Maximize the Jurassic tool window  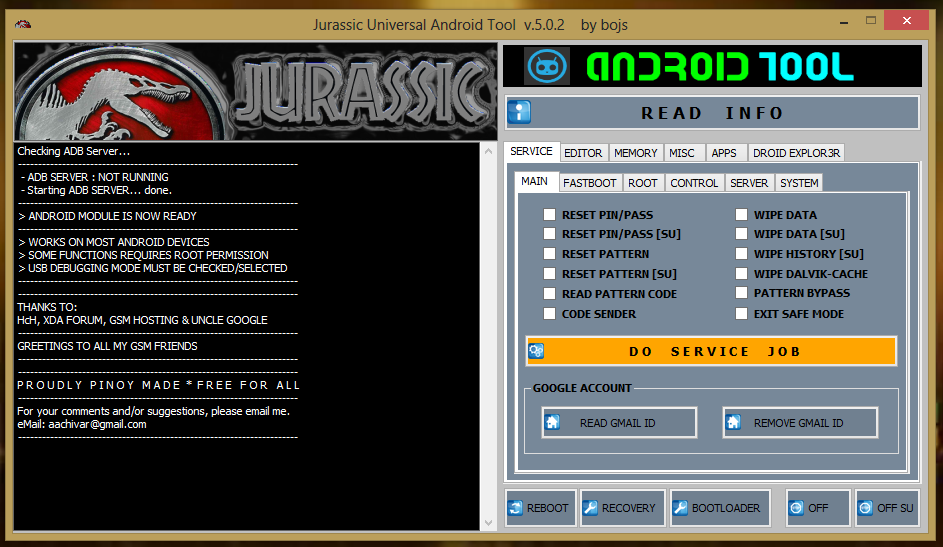click(x=870, y=21)
